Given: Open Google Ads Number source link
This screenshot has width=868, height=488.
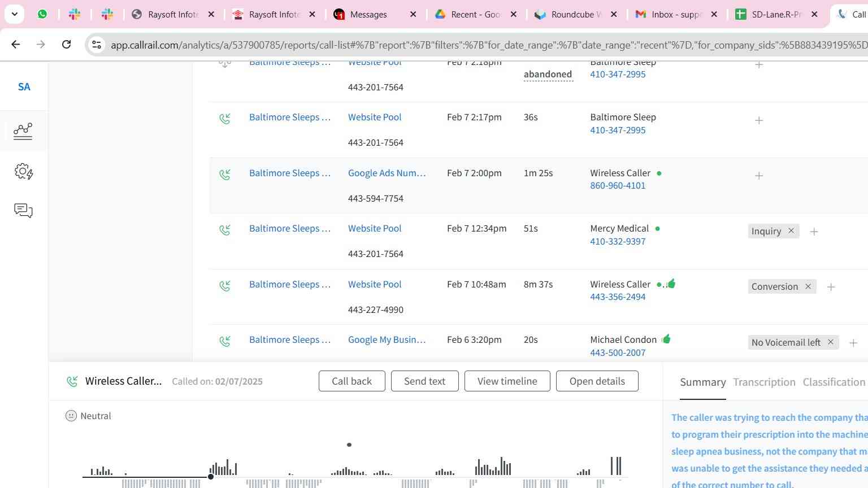Looking at the screenshot, I should pos(387,173).
